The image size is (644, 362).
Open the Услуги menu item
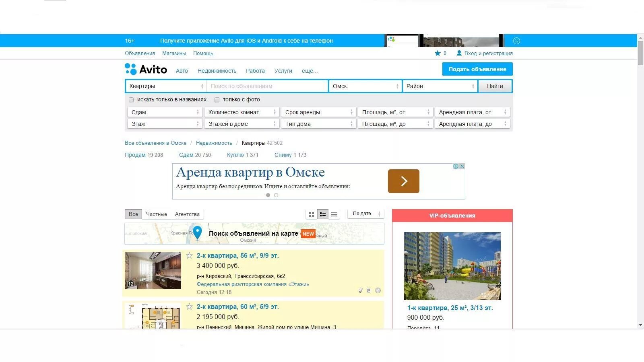pos(283,71)
